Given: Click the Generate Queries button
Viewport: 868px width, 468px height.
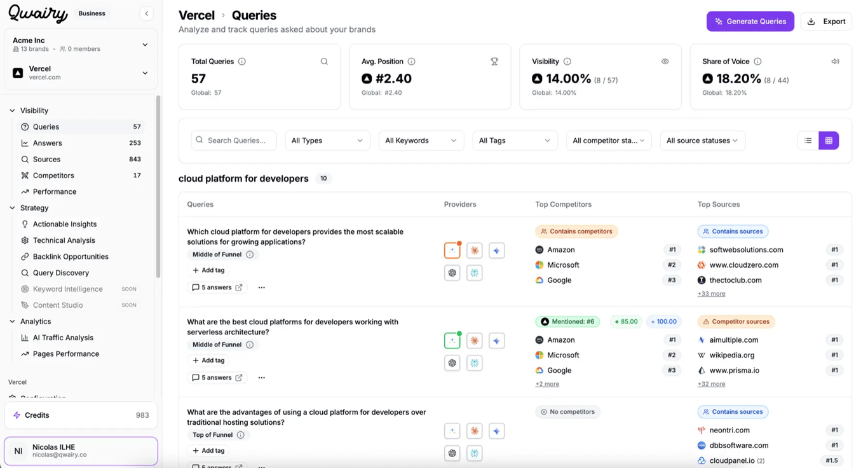Looking at the screenshot, I should pos(750,21).
